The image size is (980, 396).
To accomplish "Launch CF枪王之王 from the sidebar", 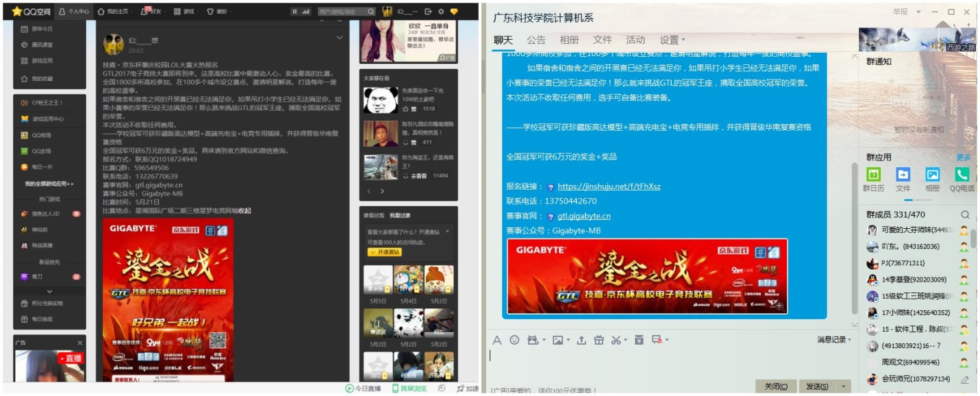I will (42, 102).
